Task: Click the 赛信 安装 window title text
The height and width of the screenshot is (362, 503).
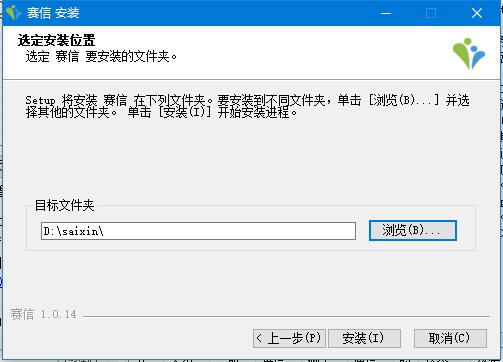Action: coord(53,13)
